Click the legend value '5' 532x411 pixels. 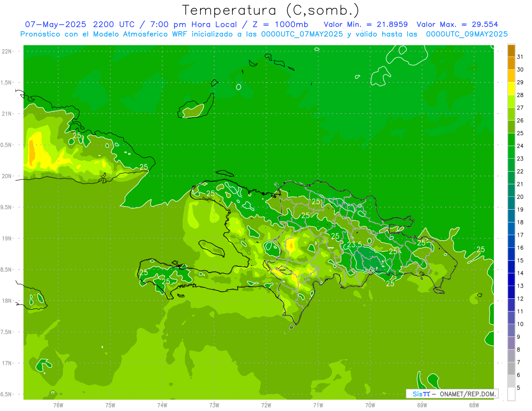pos(519,388)
